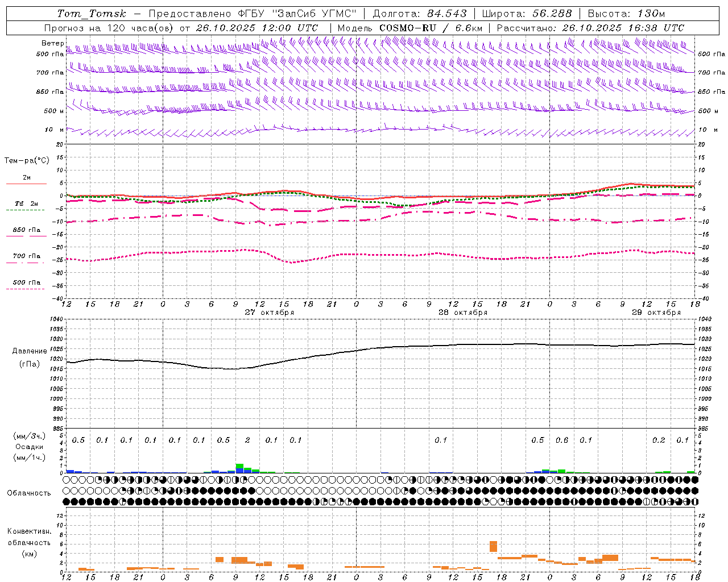Click the Тем-ра(°C) panel label
Viewport: 728px width, 582px height.
pyautogui.click(x=27, y=161)
